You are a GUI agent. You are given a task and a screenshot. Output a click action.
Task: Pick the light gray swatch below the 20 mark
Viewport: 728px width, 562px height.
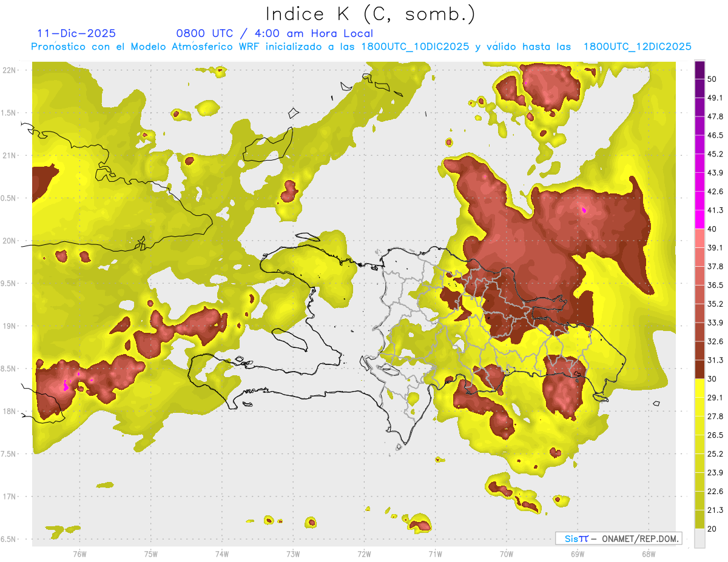point(700,538)
